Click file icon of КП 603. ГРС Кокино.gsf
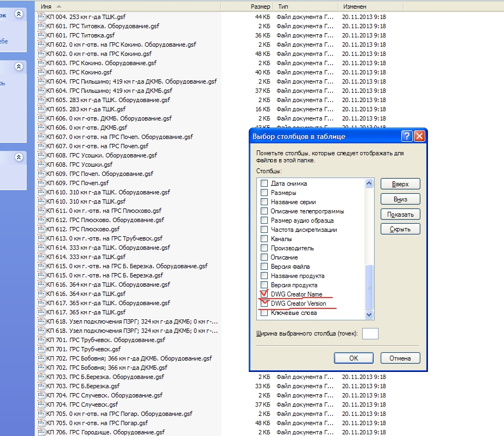The image size is (504, 436). tap(41, 72)
